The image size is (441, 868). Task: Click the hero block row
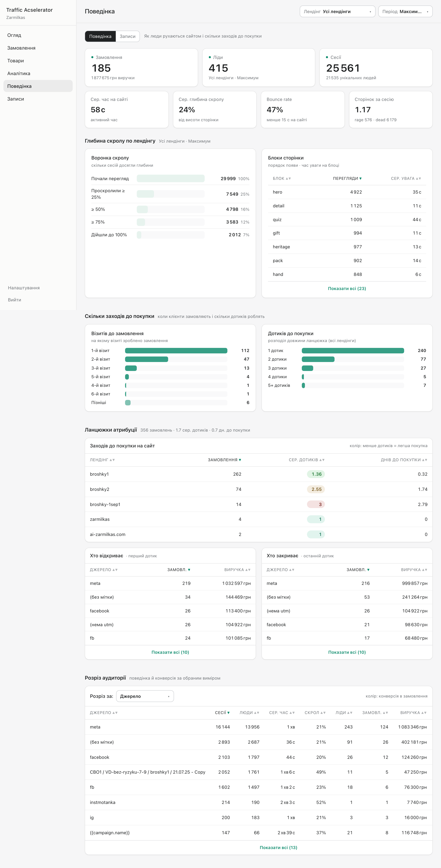click(347, 192)
